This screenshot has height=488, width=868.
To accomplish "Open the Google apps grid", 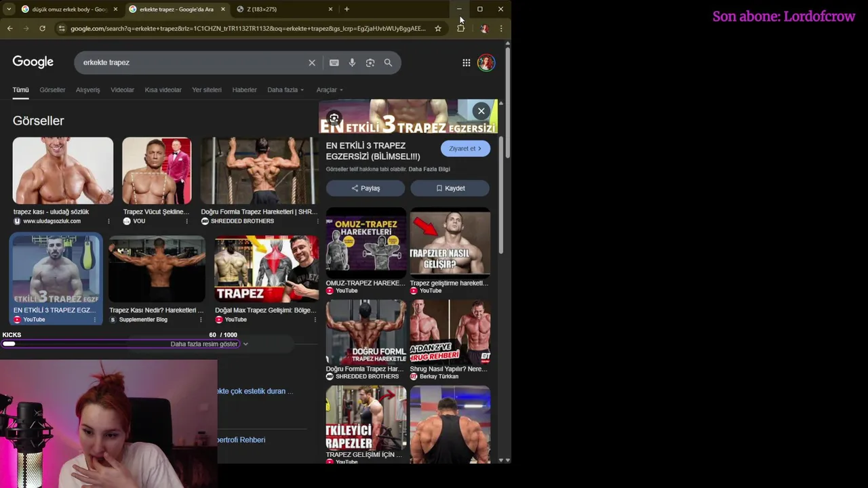I will click(x=467, y=62).
